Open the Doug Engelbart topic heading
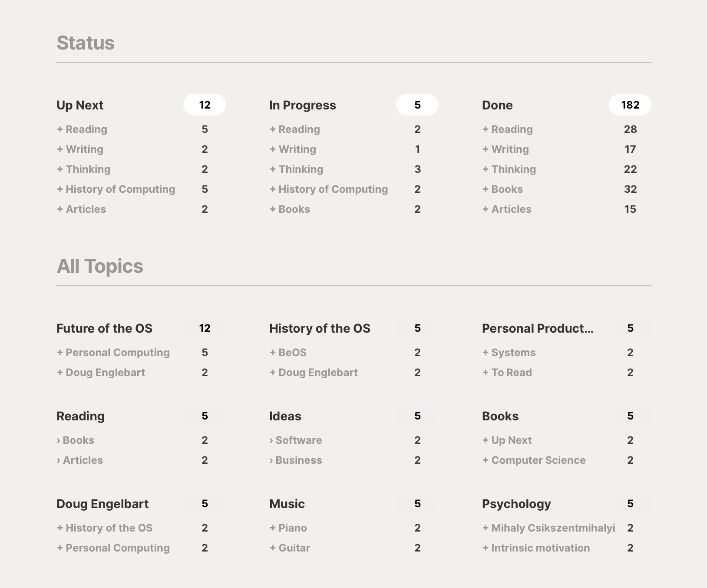The height and width of the screenshot is (588, 707). click(102, 504)
